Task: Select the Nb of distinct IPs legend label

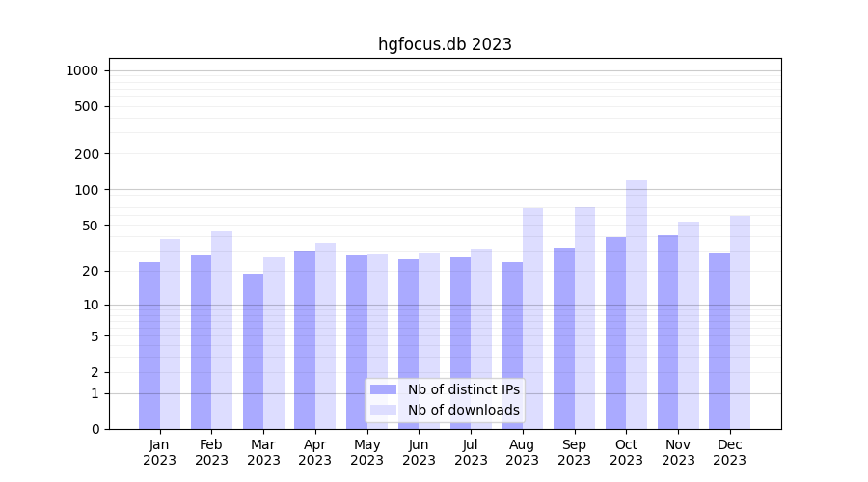Action: tap(463, 389)
